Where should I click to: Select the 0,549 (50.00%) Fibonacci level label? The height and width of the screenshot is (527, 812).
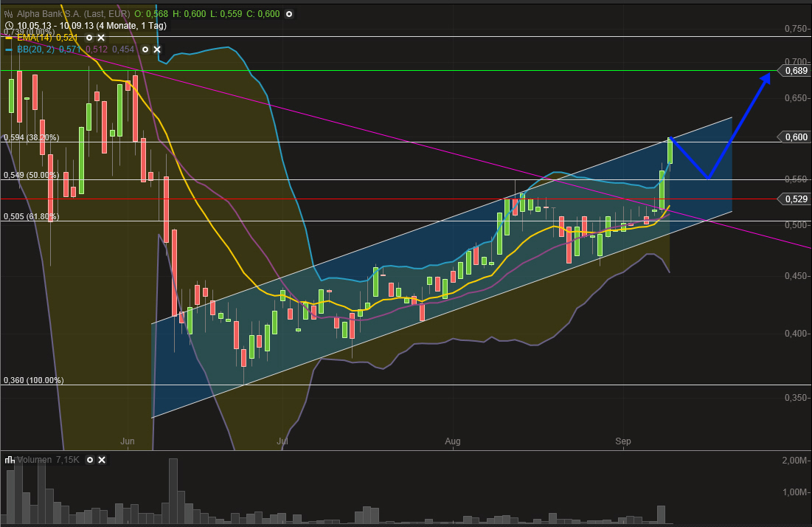pos(30,175)
